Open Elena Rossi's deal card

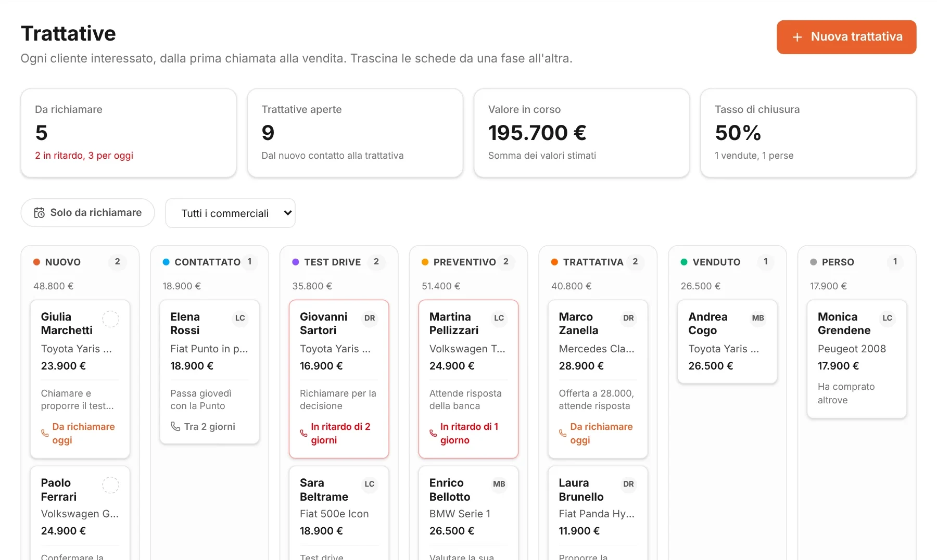tap(209, 372)
